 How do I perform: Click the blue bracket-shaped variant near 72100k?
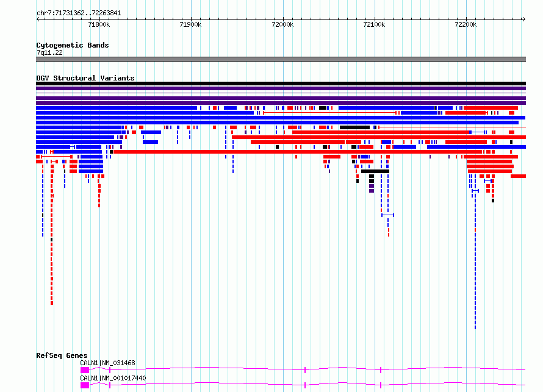tap(387, 215)
